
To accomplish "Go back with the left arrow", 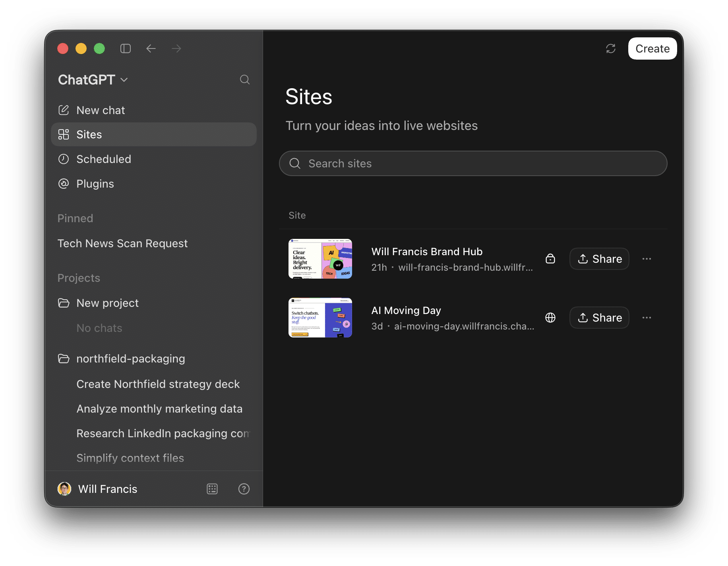I will pyautogui.click(x=151, y=48).
